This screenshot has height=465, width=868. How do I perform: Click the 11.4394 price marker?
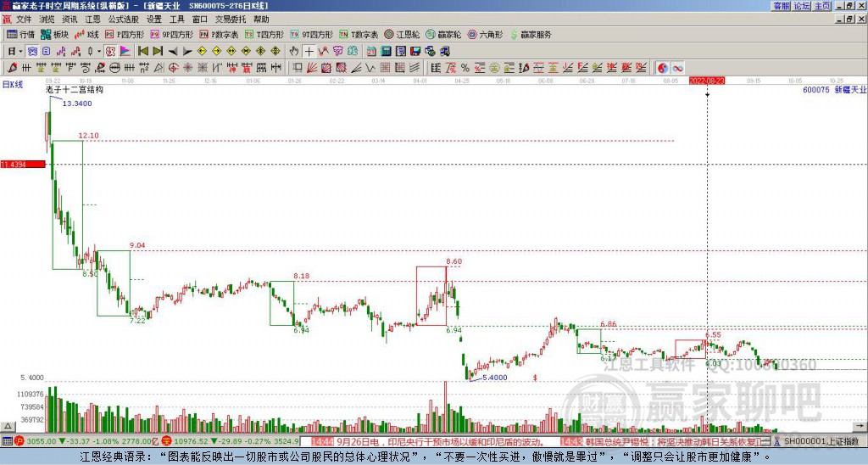pos(23,164)
